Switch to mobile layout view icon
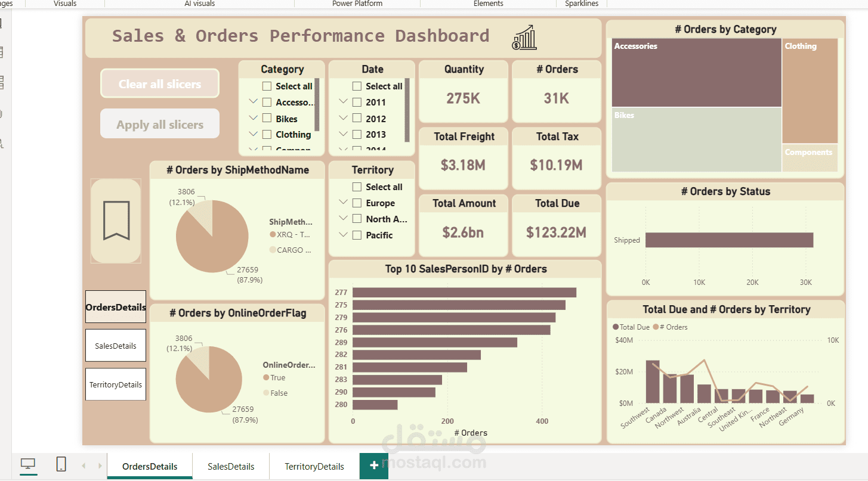 point(61,464)
